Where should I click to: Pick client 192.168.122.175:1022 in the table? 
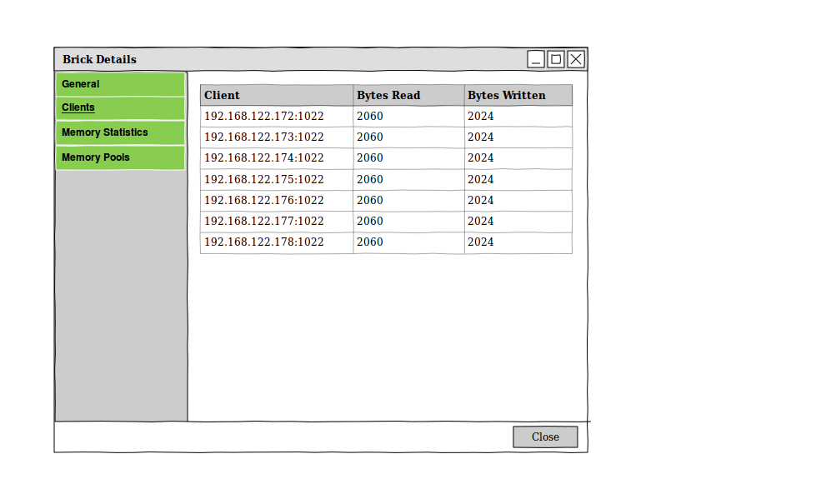(264, 179)
